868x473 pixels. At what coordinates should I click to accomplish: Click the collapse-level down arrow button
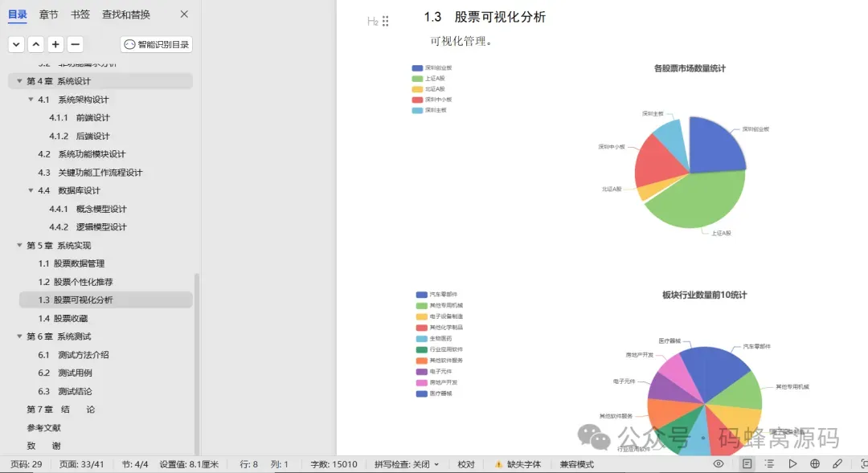(x=16, y=44)
